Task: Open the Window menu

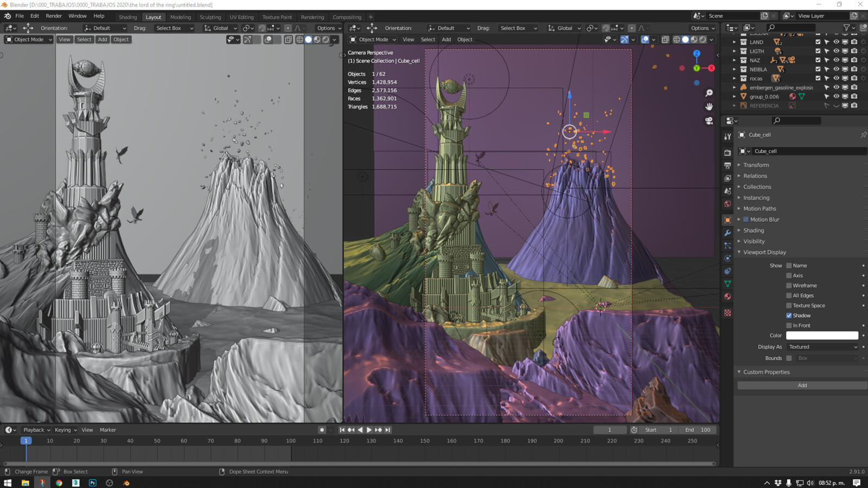Action: click(78, 16)
